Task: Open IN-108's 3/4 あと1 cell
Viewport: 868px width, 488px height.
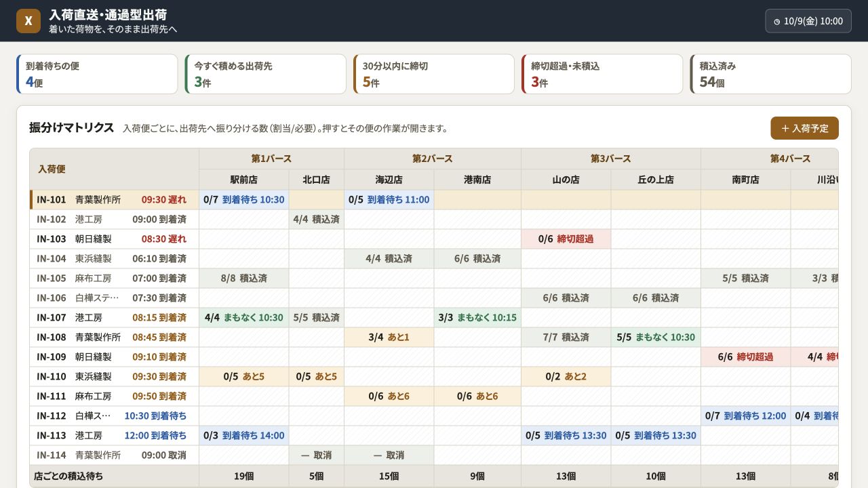Action: [x=389, y=338]
